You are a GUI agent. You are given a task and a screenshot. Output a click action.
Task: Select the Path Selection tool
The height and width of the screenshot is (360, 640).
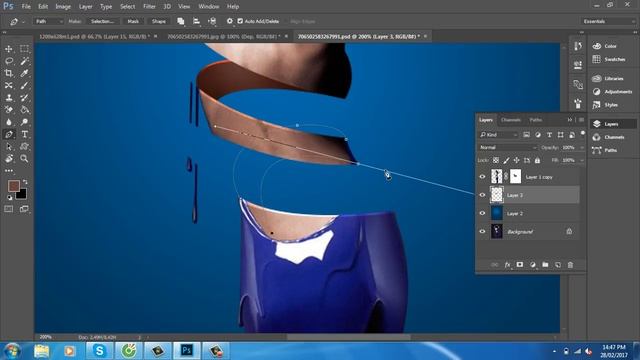tap(9, 147)
